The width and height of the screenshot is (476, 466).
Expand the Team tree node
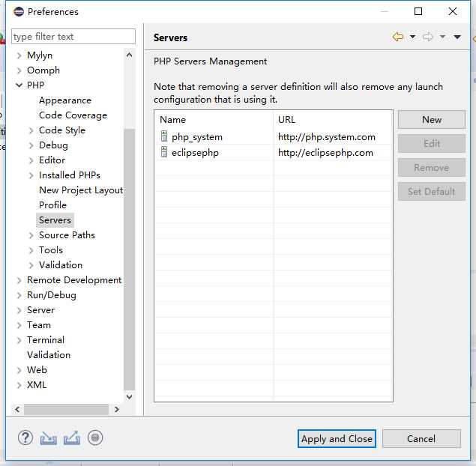pyautogui.click(x=19, y=325)
